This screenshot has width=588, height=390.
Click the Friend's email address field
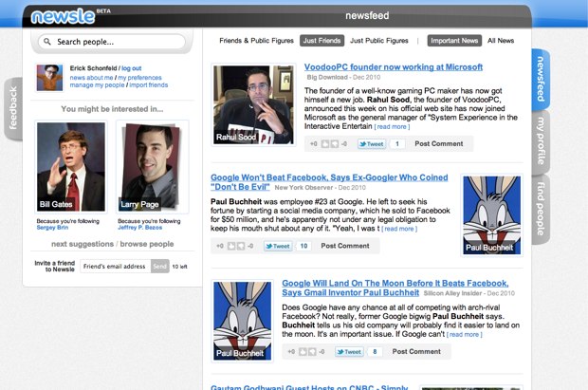pos(114,267)
